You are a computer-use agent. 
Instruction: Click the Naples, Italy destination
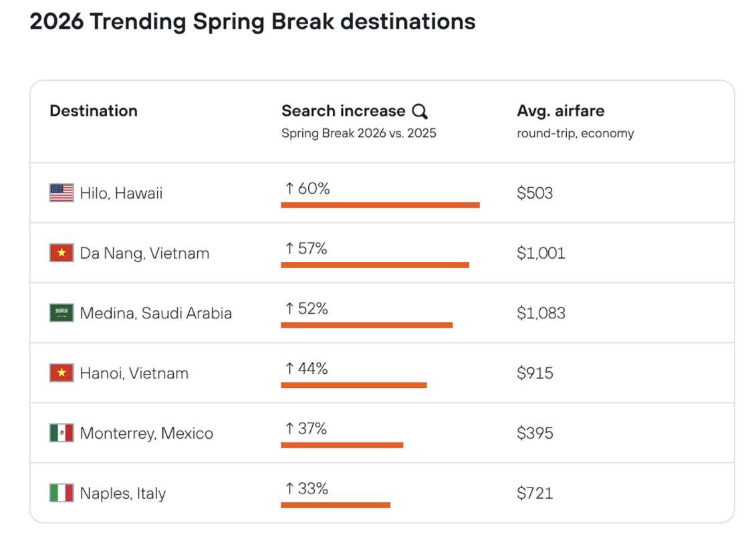pyautogui.click(x=123, y=494)
